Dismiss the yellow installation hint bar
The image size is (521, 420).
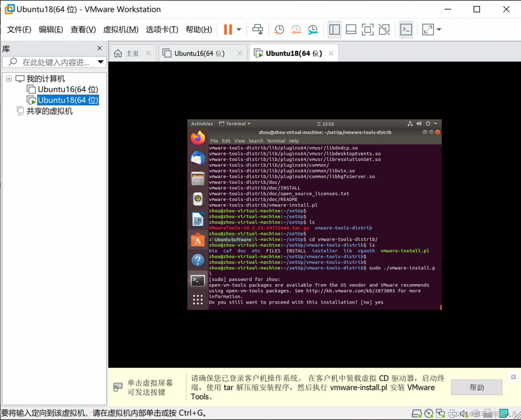513,377
